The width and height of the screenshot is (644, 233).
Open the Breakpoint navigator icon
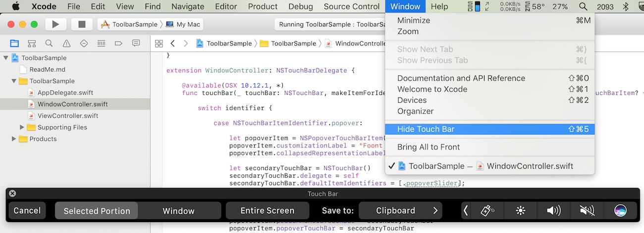coord(118,43)
